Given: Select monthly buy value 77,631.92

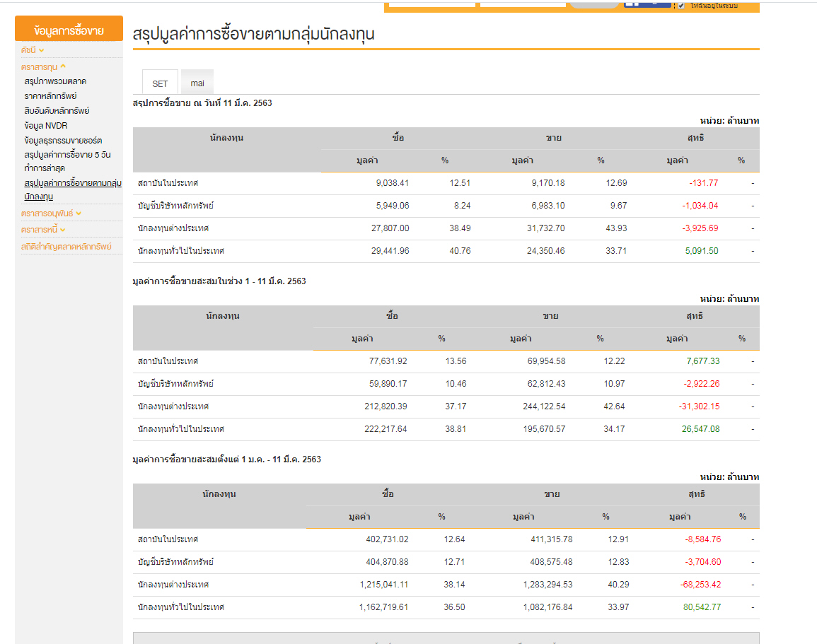Looking at the screenshot, I should click(x=388, y=361).
